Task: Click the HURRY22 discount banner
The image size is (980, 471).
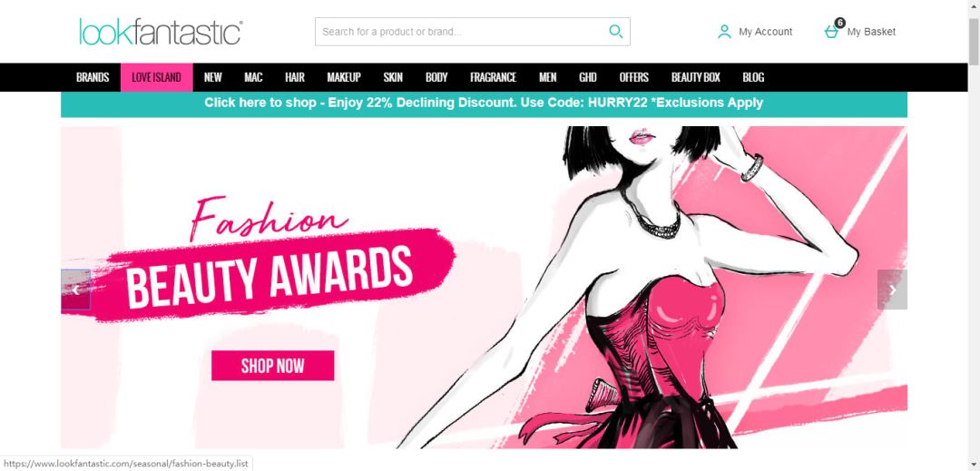Action: tap(484, 103)
